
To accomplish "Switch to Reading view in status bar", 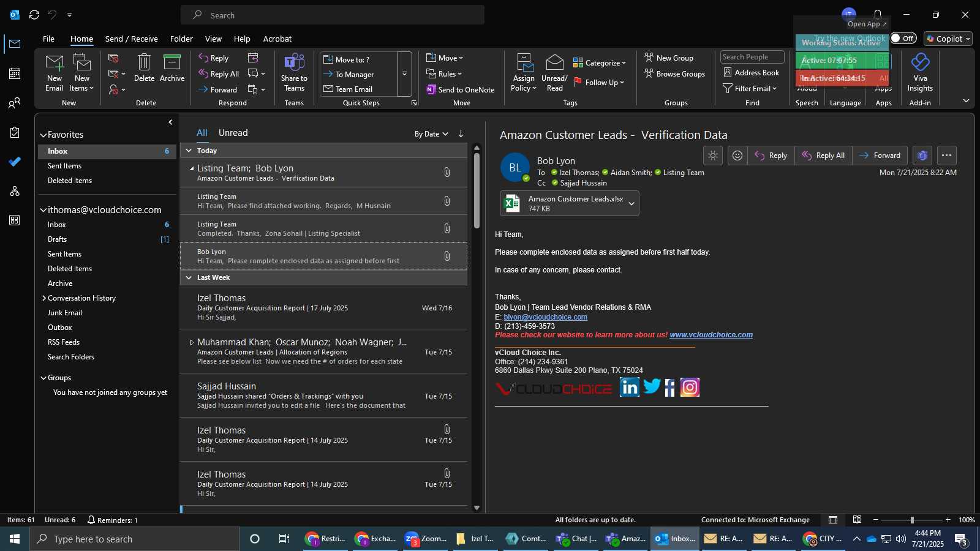I will click(x=858, y=520).
